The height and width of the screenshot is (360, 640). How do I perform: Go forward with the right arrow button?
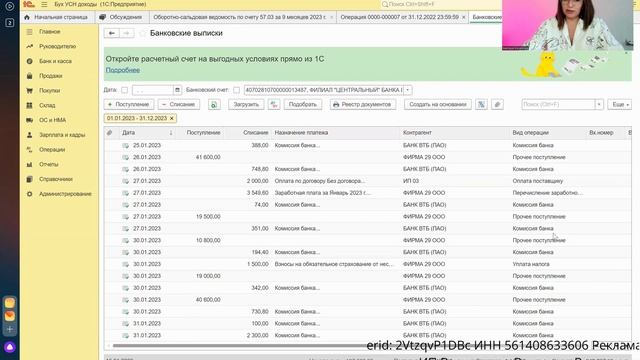127,33
